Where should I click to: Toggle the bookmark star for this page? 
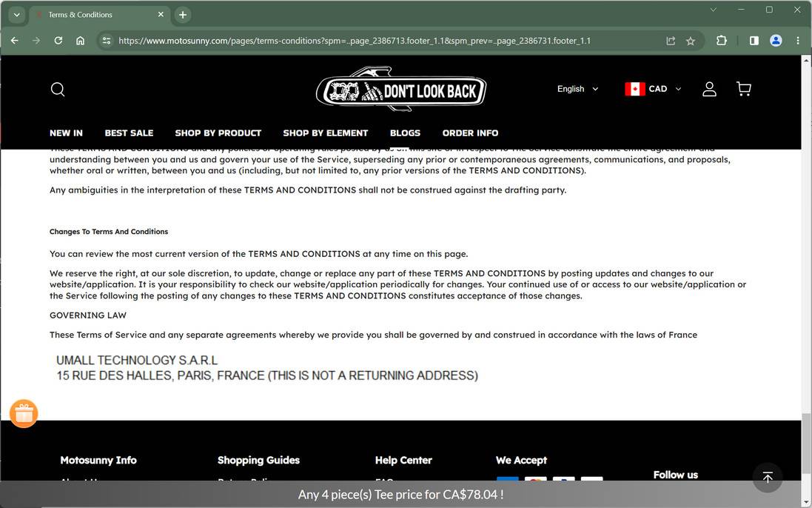[x=690, y=41]
